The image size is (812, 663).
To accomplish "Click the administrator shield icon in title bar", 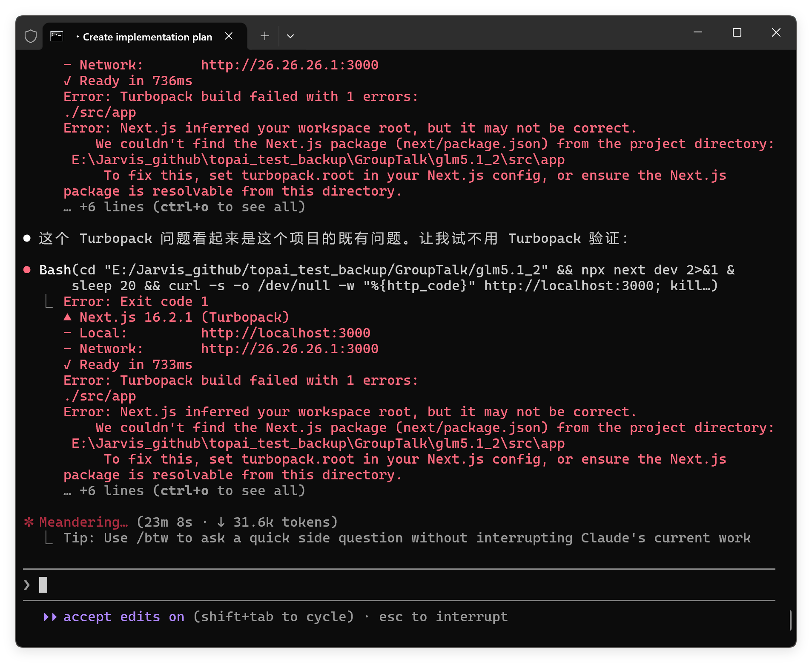I will [31, 36].
